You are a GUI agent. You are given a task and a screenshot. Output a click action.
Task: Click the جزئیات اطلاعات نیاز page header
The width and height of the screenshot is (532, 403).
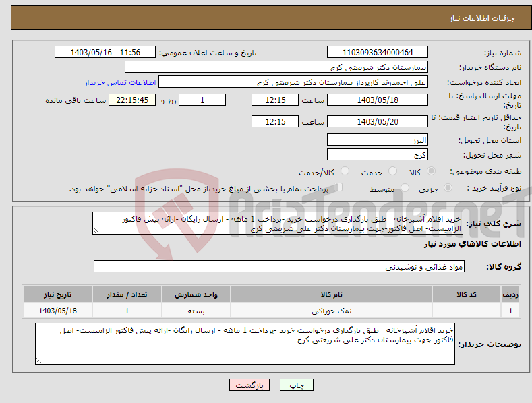click(x=482, y=18)
